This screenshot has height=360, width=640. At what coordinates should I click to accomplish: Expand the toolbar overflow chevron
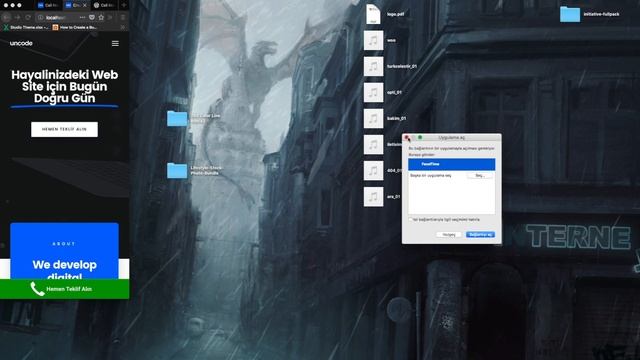point(110,18)
